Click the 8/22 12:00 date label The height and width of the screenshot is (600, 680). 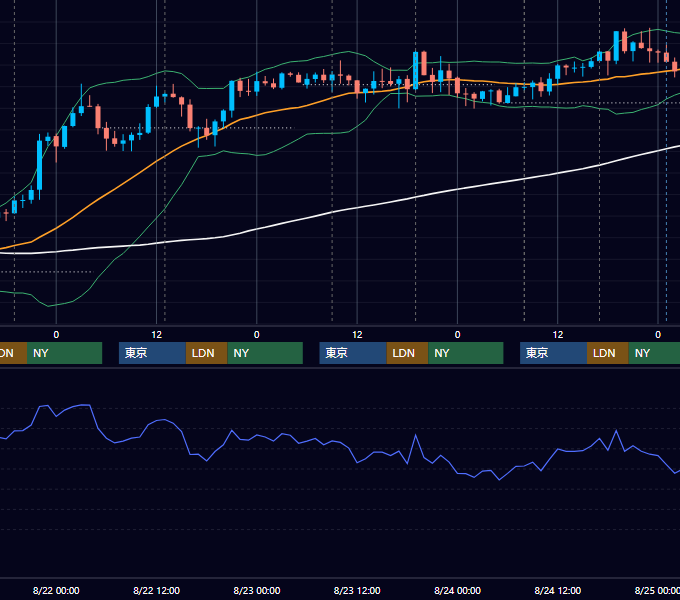157,590
